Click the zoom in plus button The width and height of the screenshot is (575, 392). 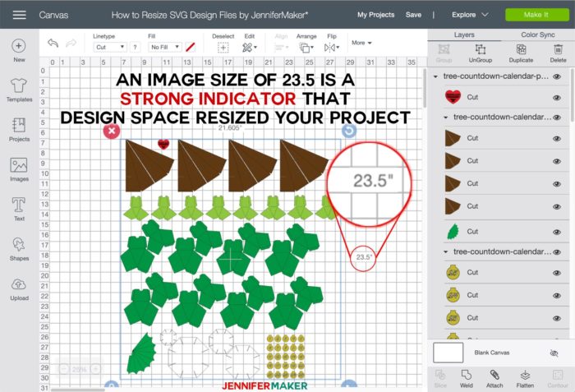tap(95, 369)
